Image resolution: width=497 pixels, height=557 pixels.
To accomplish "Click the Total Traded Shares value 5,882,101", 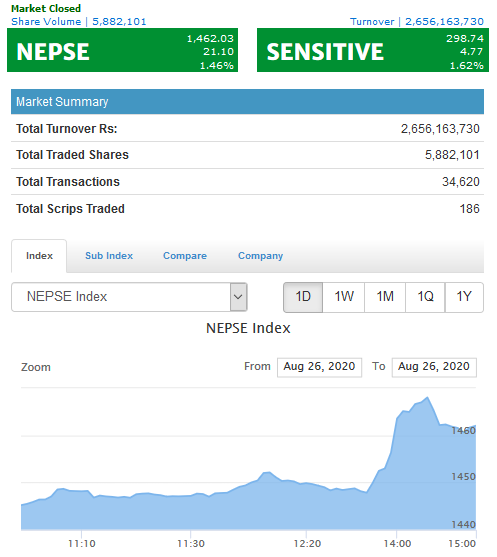I will click(x=452, y=155).
